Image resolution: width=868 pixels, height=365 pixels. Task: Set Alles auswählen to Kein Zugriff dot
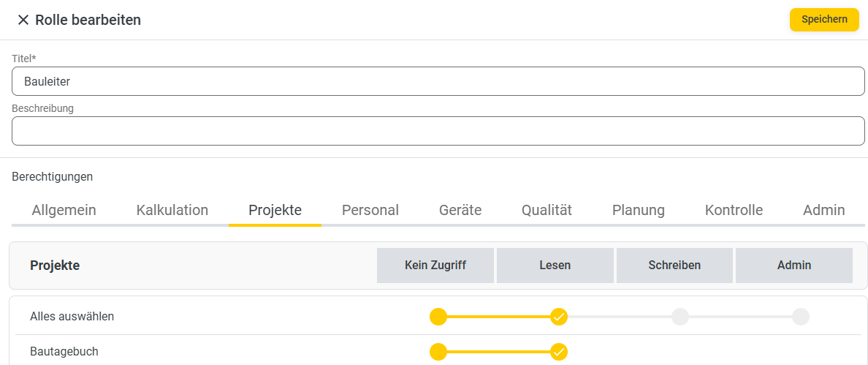click(x=438, y=317)
